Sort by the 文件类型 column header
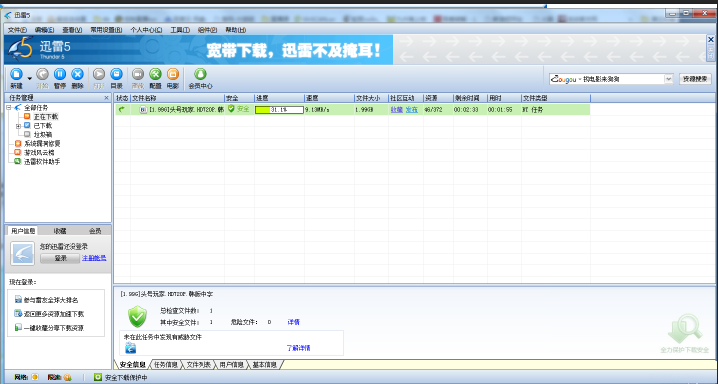 pyautogui.click(x=556, y=98)
